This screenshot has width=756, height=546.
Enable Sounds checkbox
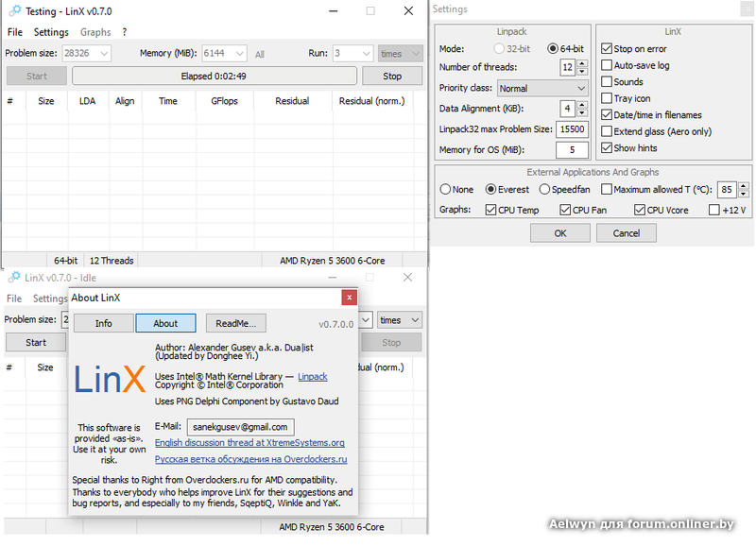(x=607, y=81)
